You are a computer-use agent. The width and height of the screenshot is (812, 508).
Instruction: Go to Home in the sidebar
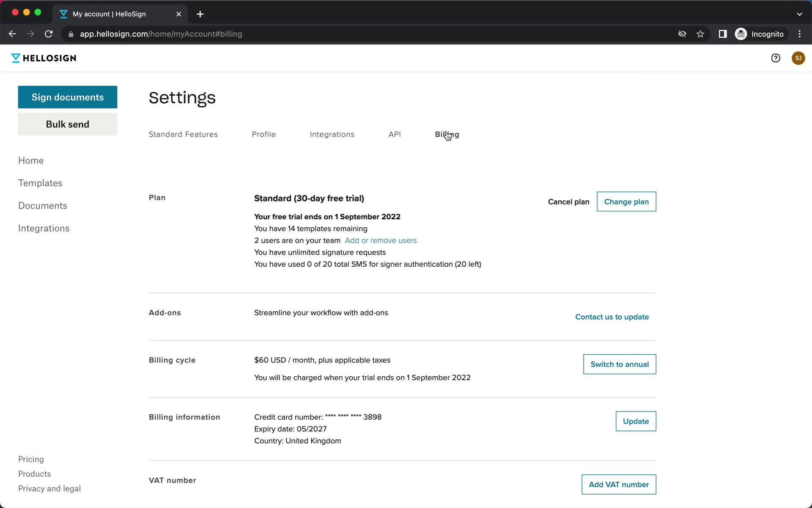click(31, 160)
